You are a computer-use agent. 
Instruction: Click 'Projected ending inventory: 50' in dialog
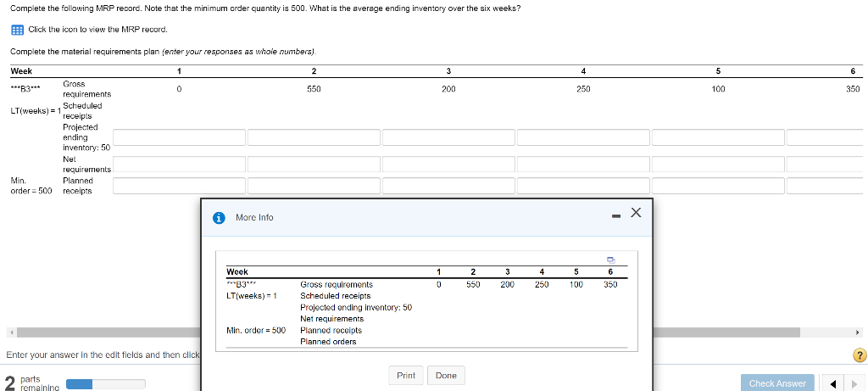356,307
